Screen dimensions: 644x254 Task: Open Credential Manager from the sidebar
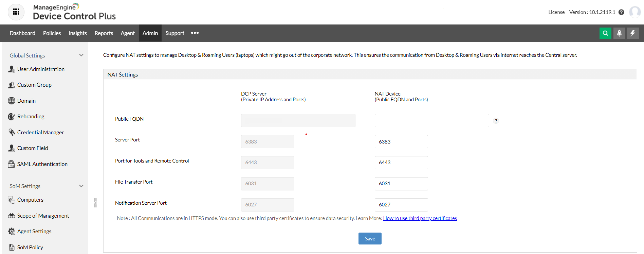(40, 132)
